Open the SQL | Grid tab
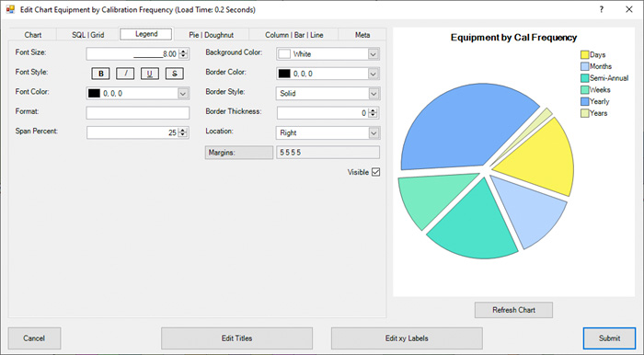This screenshot has width=644, height=355. [88, 35]
